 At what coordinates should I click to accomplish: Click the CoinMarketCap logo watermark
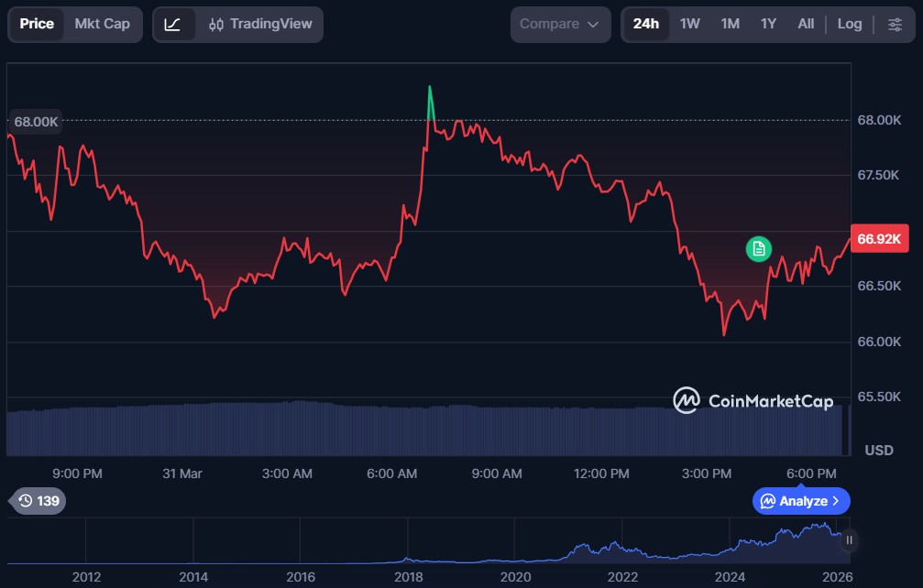tap(686, 400)
